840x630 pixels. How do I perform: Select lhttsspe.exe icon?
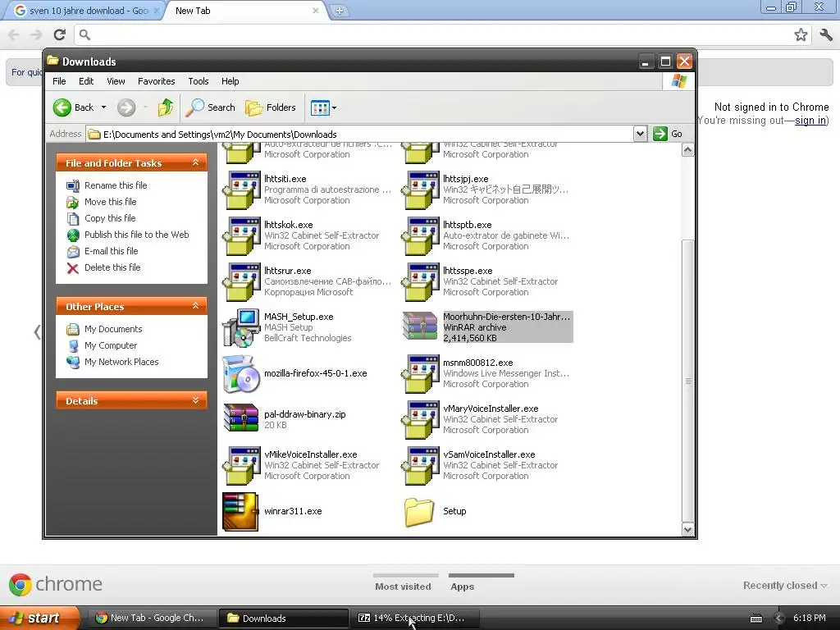coord(421,282)
